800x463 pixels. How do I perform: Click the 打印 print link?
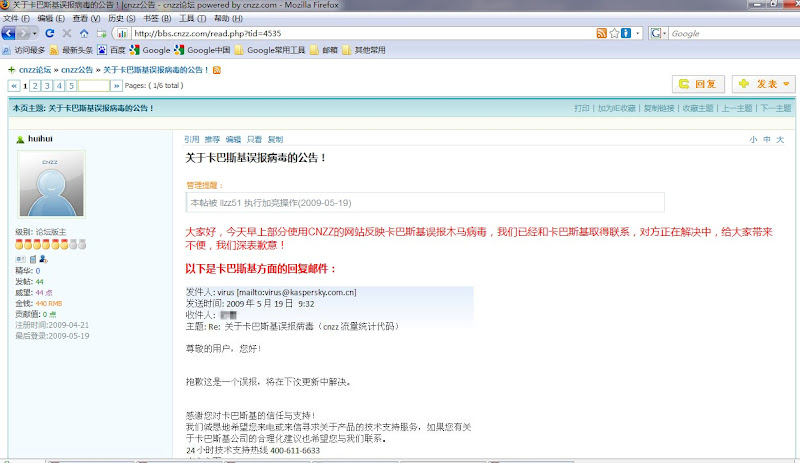[x=582, y=108]
